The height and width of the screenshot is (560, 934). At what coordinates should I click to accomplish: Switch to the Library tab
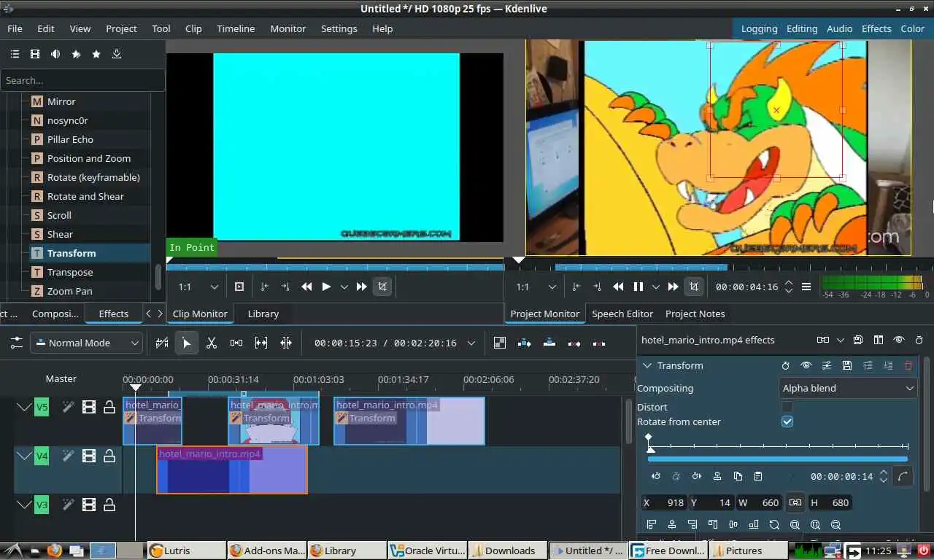point(263,314)
